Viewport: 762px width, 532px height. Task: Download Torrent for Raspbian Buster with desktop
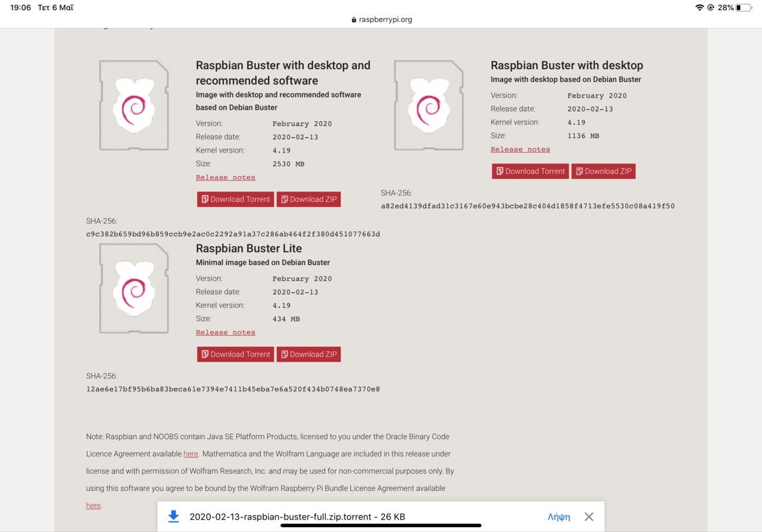tap(530, 171)
